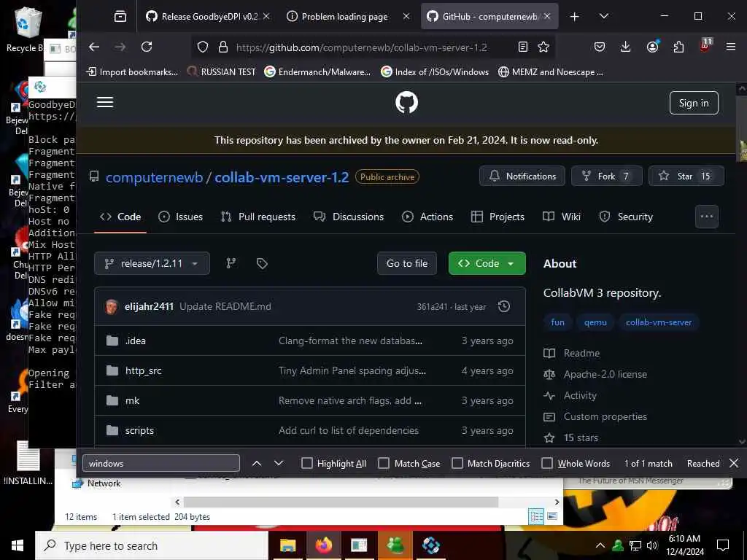Open the Issues repository tab

pyautogui.click(x=181, y=217)
